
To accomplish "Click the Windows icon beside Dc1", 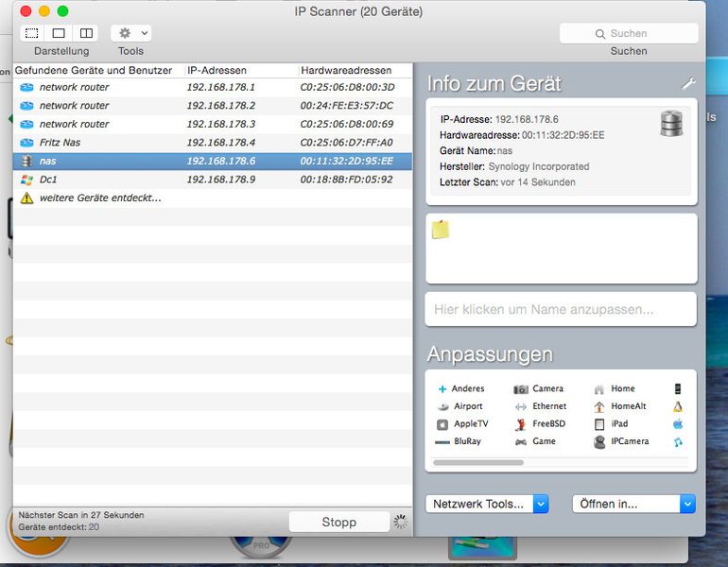I will (26, 180).
